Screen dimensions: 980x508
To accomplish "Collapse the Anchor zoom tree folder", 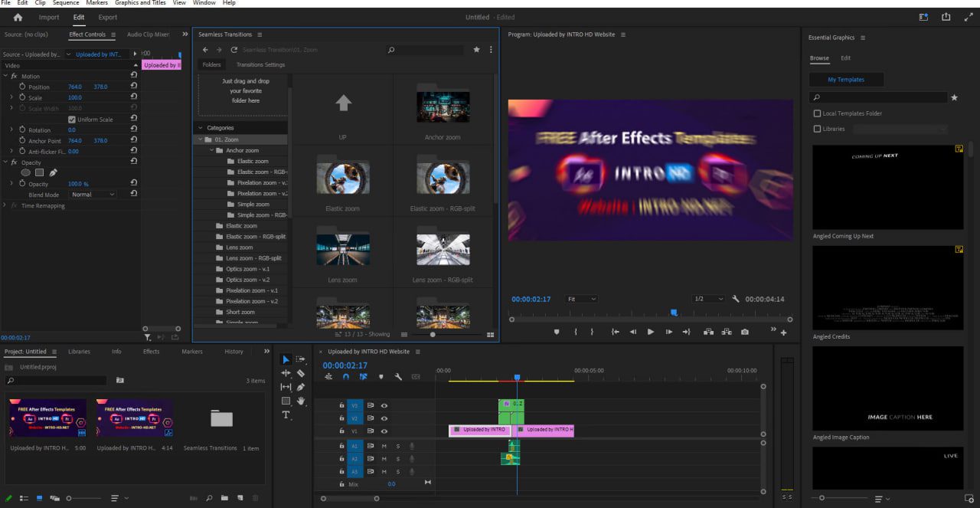I will (211, 151).
